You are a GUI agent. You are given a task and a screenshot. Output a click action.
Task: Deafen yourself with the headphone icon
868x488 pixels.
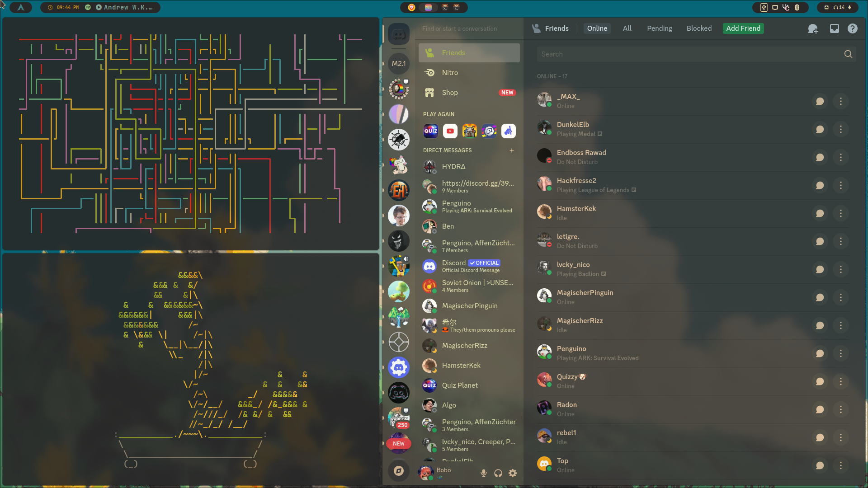pos(498,473)
